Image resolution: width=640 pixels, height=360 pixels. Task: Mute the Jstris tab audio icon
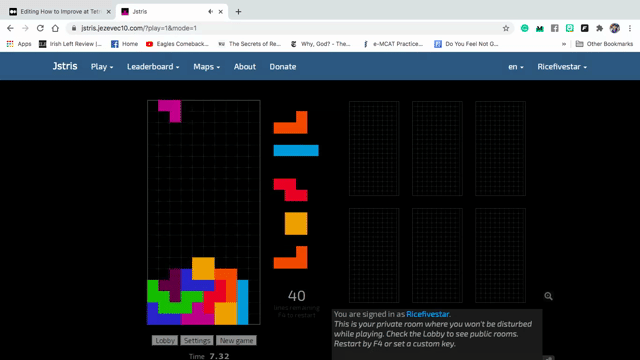point(210,12)
